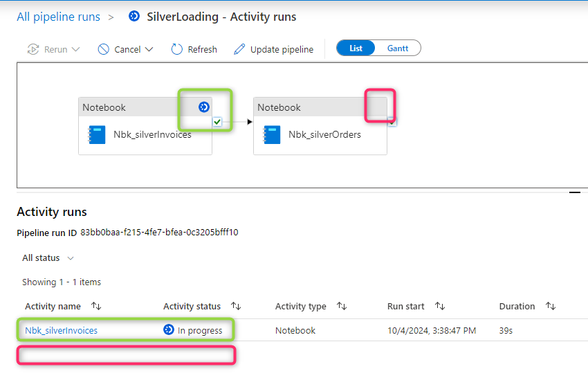
Task: Click the Rerun circular arrow icon
Action: [33, 49]
